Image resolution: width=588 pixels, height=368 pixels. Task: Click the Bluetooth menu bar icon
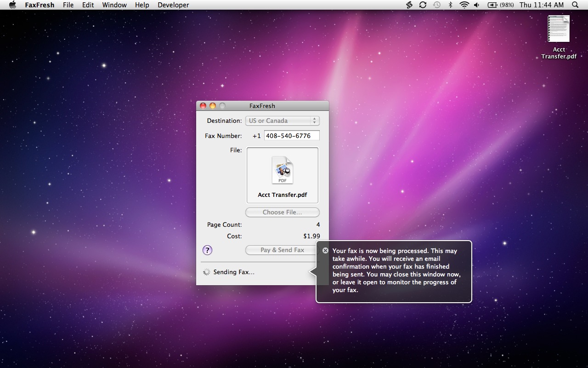pos(450,5)
